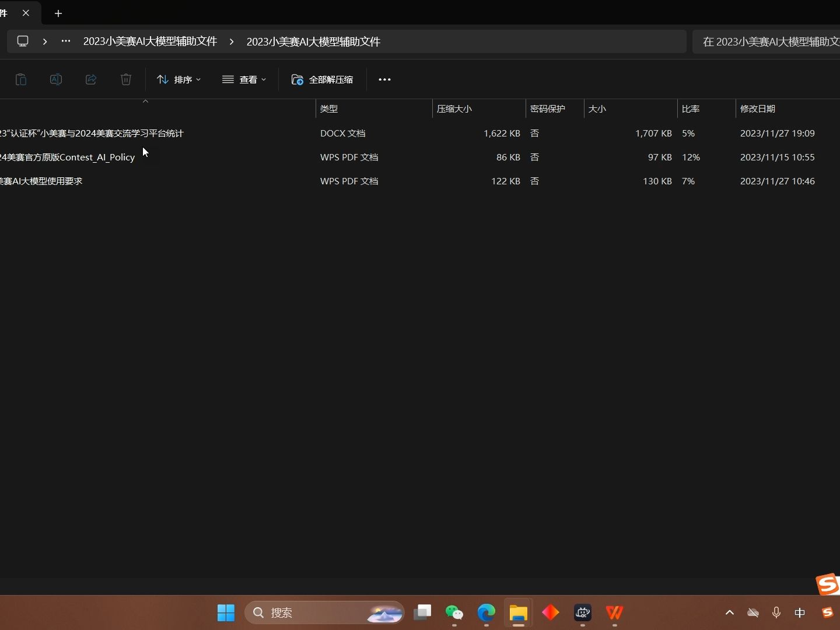Screen dimensions: 840x630
Task: Open a new tab with the plus button
Action: pos(58,13)
